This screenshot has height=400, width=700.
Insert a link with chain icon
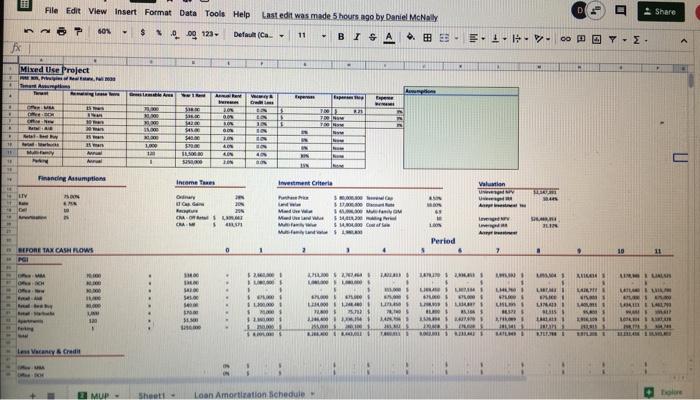point(565,39)
